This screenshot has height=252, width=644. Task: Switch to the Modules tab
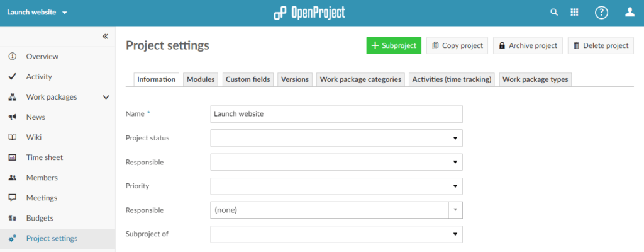[201, 79]
